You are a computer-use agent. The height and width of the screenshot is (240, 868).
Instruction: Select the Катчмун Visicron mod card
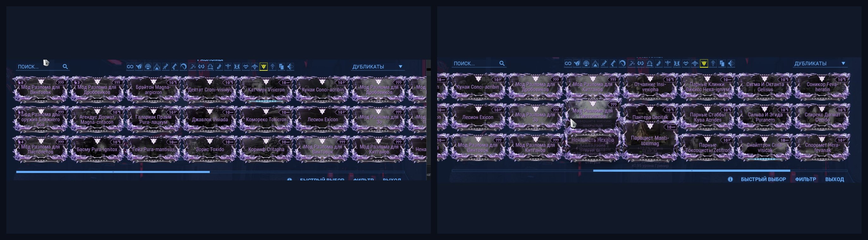(x=266, y=90)
